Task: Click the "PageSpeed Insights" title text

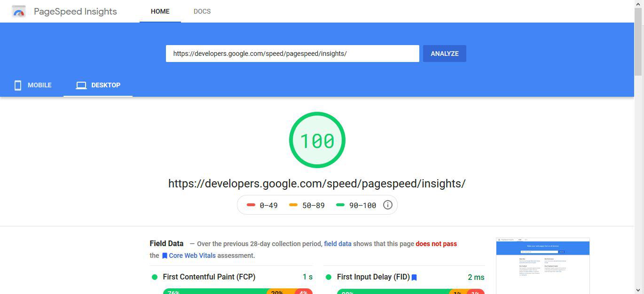Action: (x=75, y=11)
